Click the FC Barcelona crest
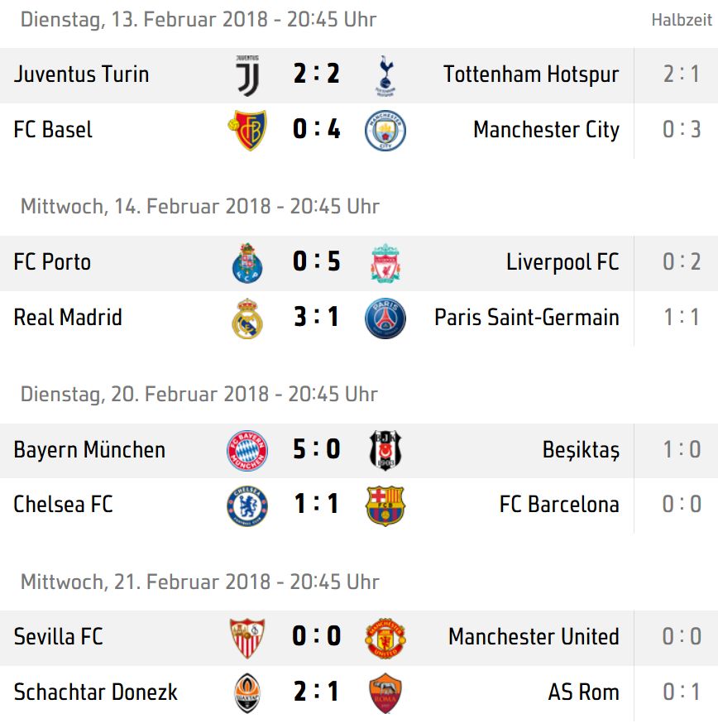The height and width of the screenshot is (728, 718). [385, 505]
